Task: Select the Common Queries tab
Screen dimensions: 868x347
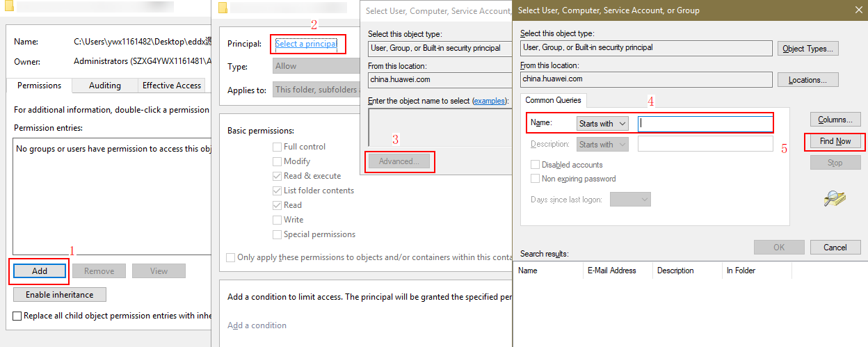Action: pyautogui.click(x=553, y=100)
